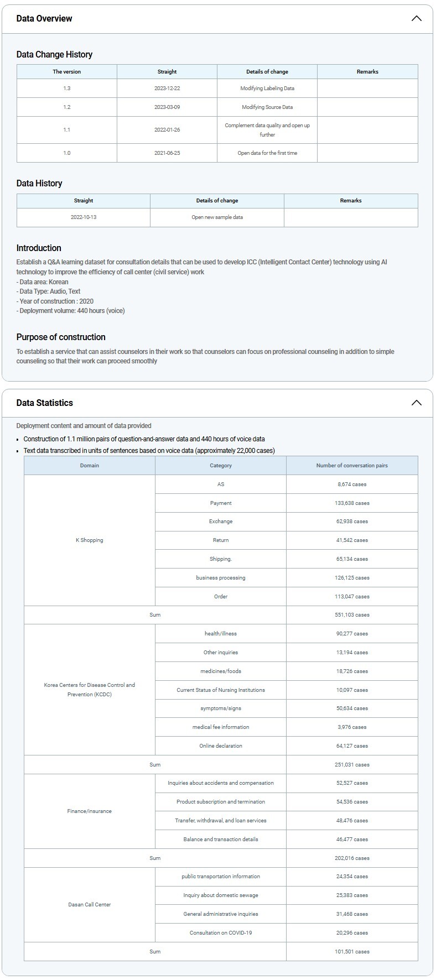436x980 pixels.
Task: Click the Data Overview panel title
Action: 44,18
